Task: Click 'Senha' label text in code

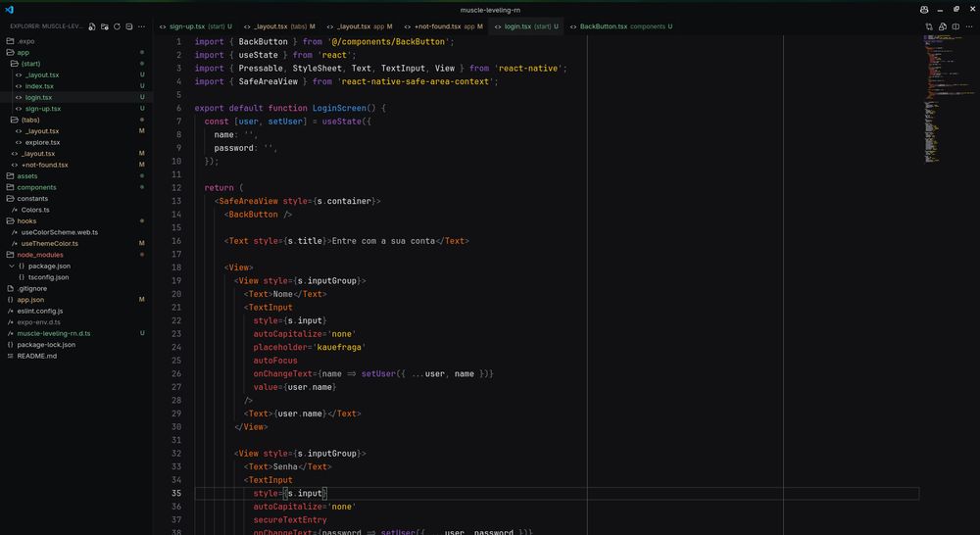Action: click(285, 466)
